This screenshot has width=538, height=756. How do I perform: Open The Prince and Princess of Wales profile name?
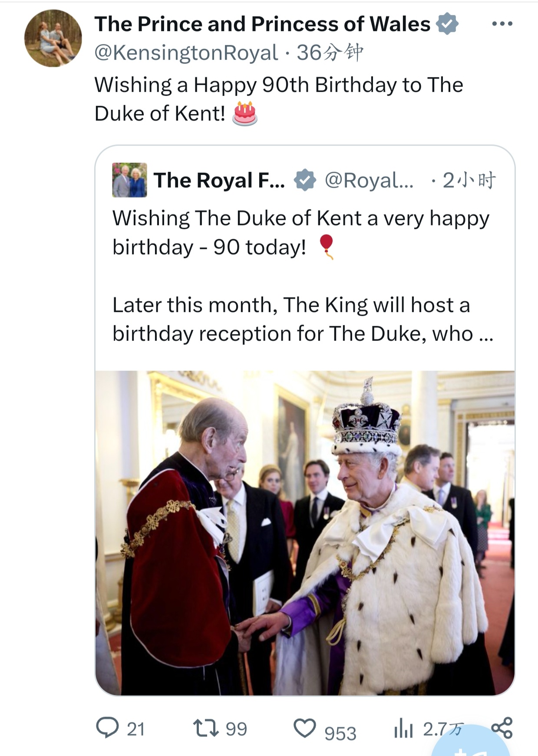tap(262, 24)
